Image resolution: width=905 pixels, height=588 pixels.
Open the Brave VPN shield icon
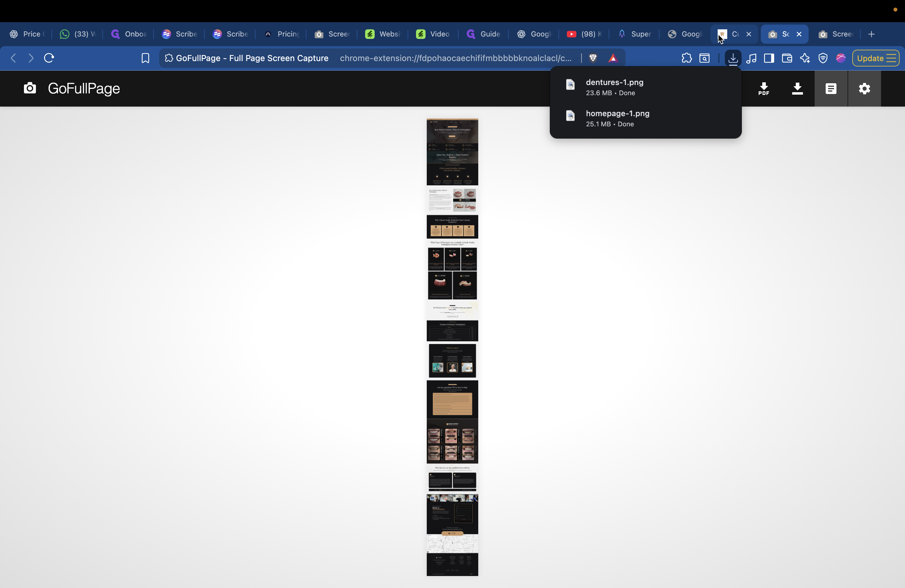click(x=823, y=58)
